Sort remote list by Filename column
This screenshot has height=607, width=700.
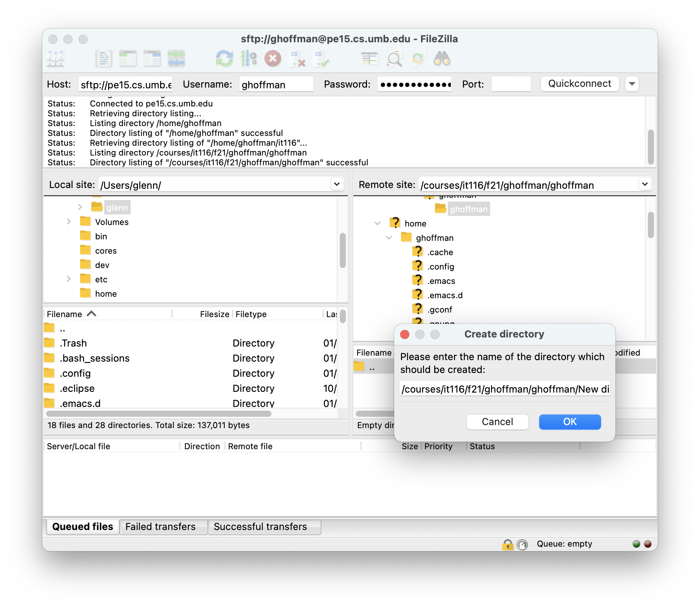coord(374,353)
